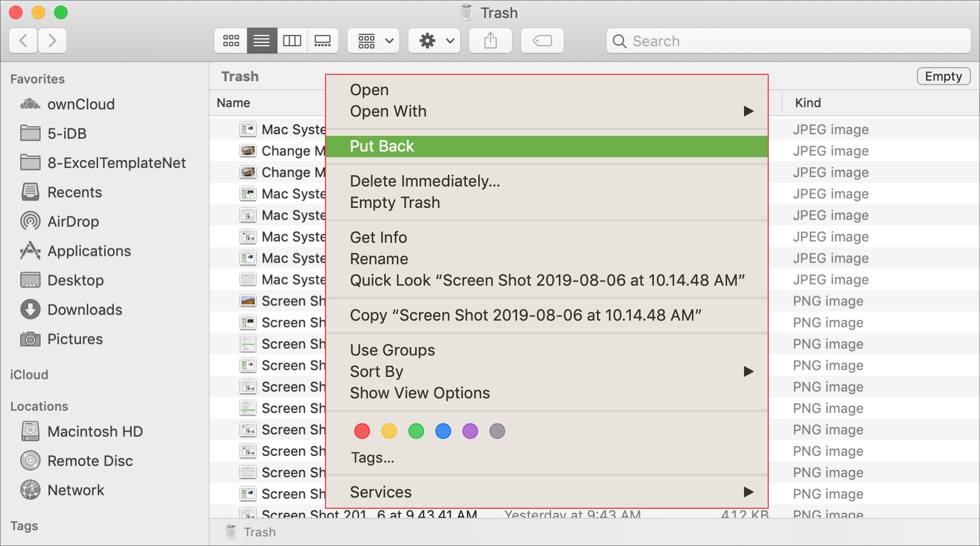Select Macintosh HD under Locations
980x546 pixels.
pyautogui.click(x=96, y=431)
